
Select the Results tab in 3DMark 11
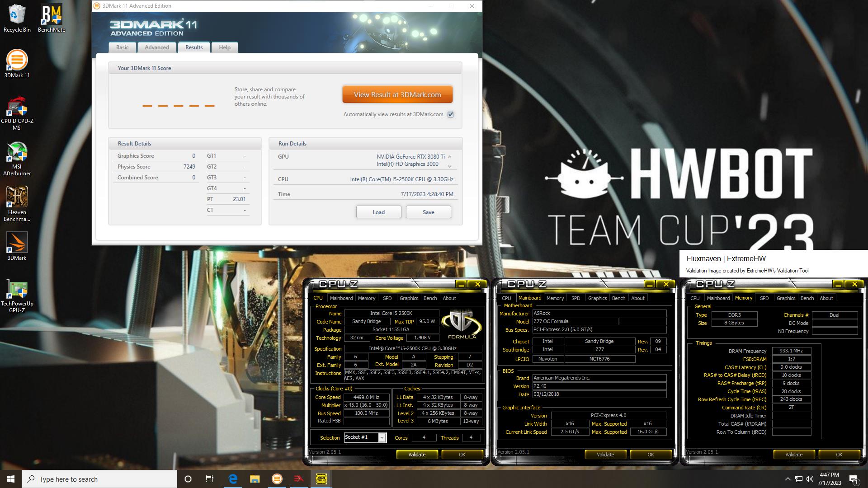(x=194, y=47)
